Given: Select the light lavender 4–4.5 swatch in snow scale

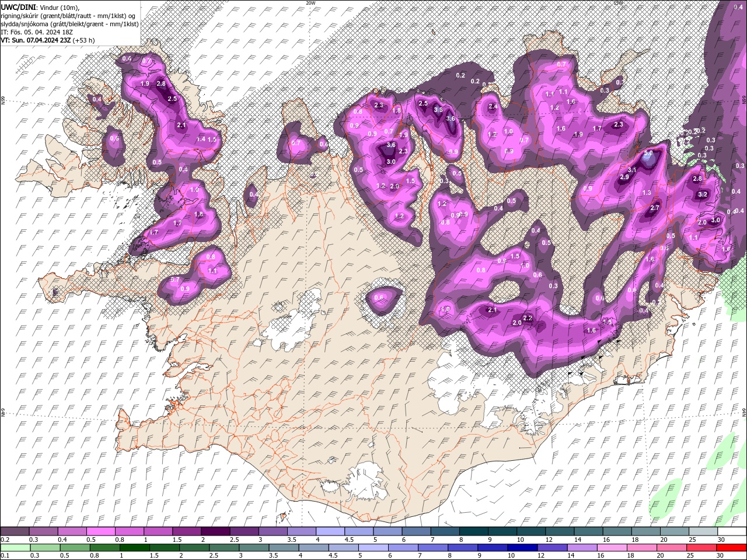Looking at the screenshot, I should pyautogui.click(x=330, y=532).
